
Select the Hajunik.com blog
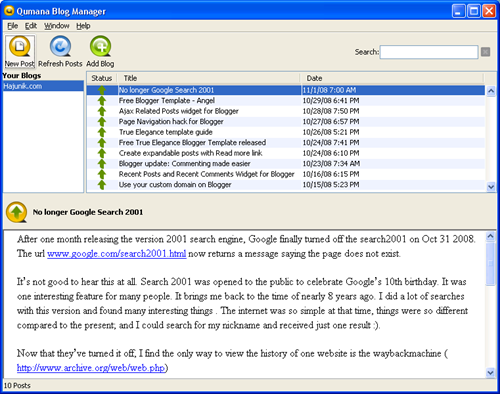pyautogui.click(x=43, y=86)
